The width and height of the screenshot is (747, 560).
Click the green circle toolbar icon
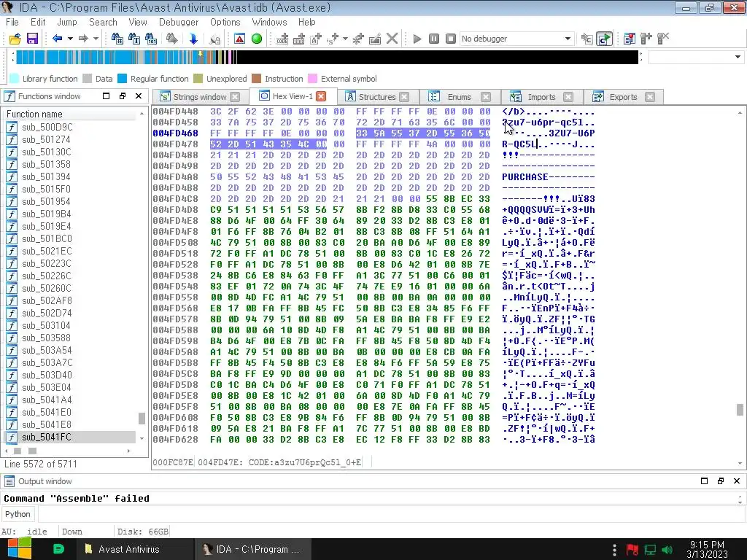click(x=257, y=39)
